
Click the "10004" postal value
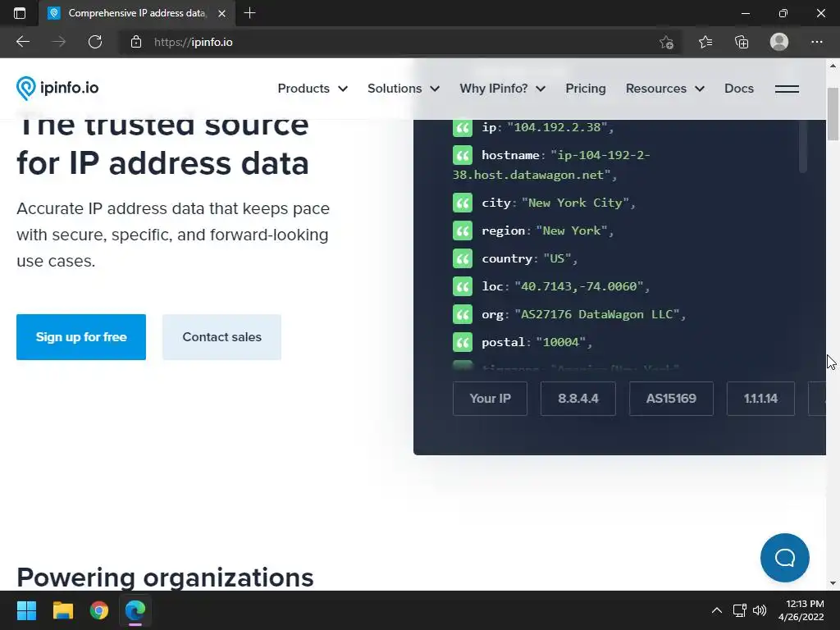561,342
